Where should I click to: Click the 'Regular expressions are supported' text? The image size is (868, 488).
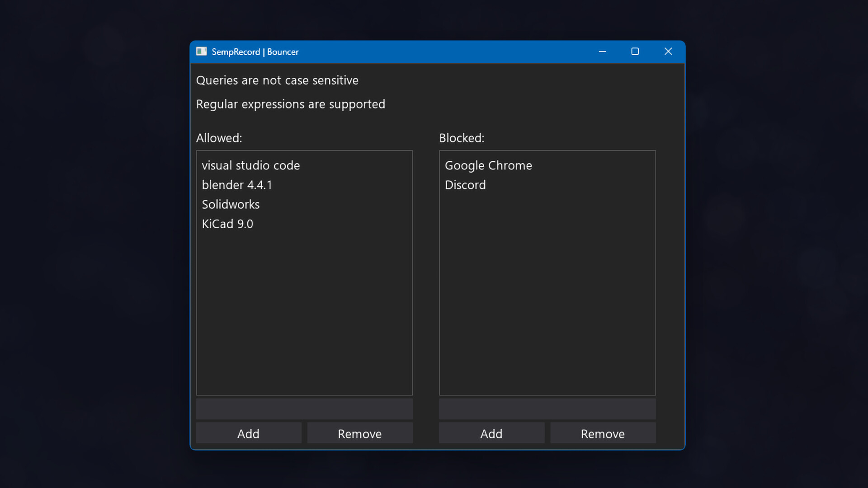click(x=290, y=104)
